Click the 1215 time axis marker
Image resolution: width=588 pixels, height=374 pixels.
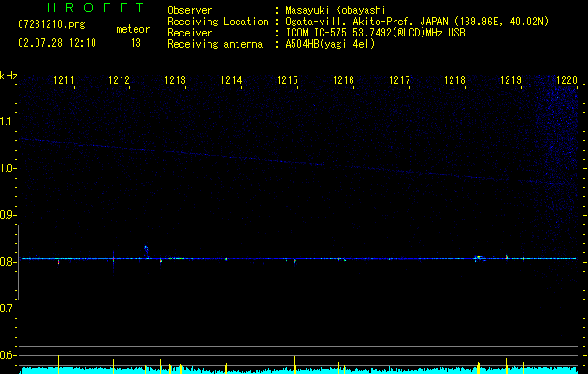287,79
